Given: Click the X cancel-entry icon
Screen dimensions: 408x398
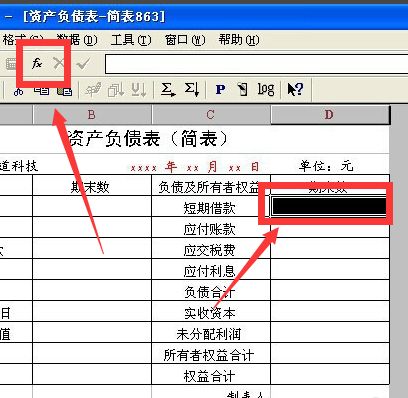Looking at the screenshot, I should click(59, 63).
